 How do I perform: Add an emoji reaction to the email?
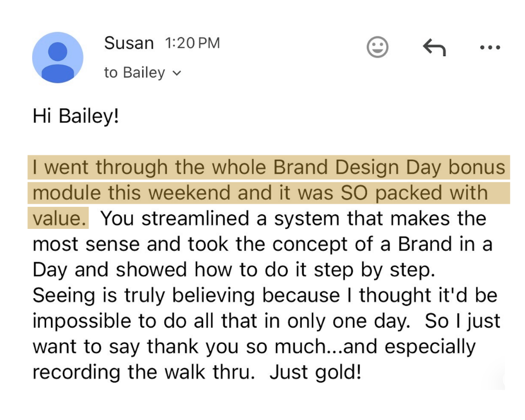[377, 47]
